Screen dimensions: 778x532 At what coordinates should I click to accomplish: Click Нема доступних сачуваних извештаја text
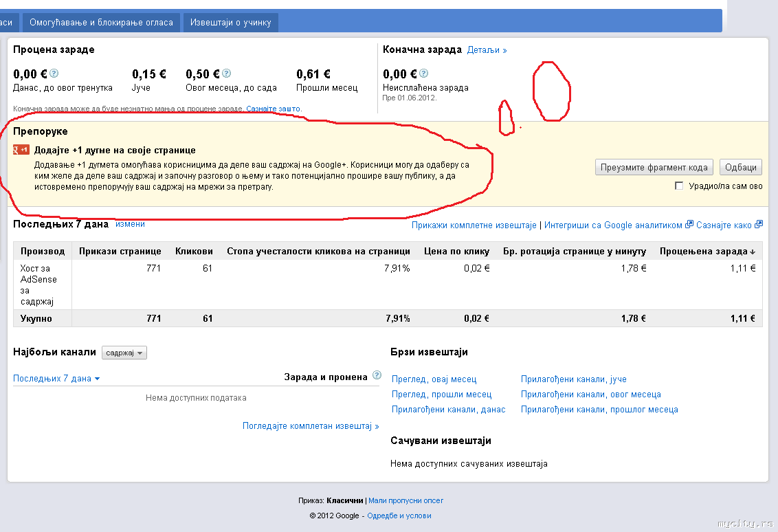pyautogui.click(x=469, y=463)
